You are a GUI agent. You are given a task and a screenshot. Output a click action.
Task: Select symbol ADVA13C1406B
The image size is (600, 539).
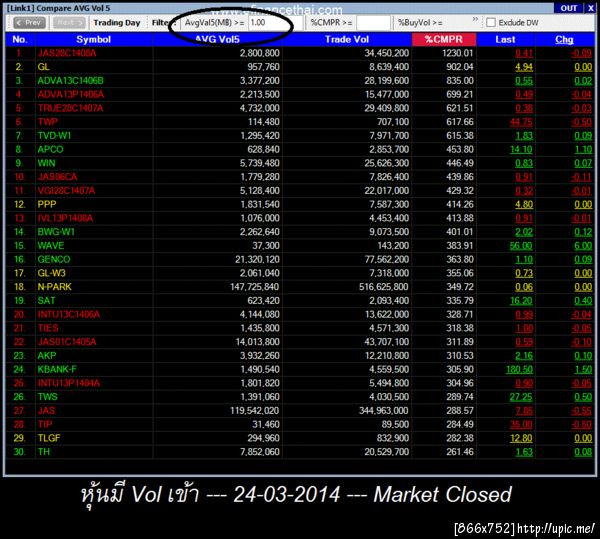[x=70, y=81]
